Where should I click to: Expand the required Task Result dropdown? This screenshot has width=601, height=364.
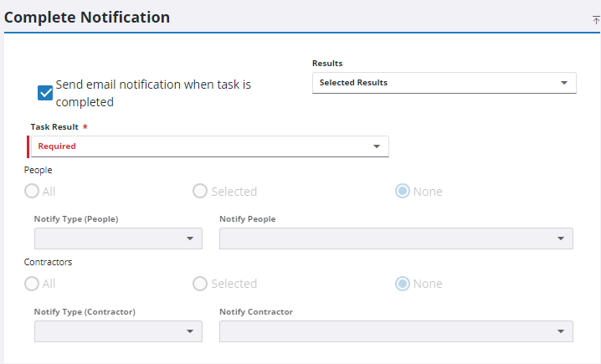(209, 146)
